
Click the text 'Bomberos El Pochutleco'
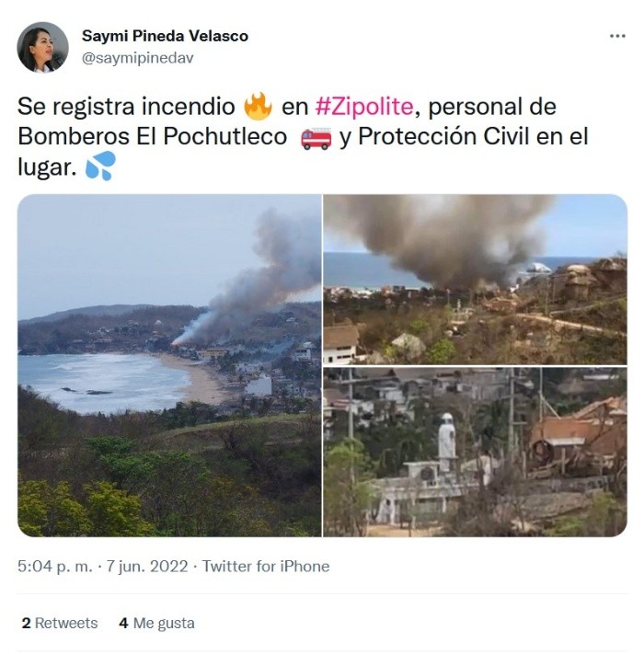[152, 136]
